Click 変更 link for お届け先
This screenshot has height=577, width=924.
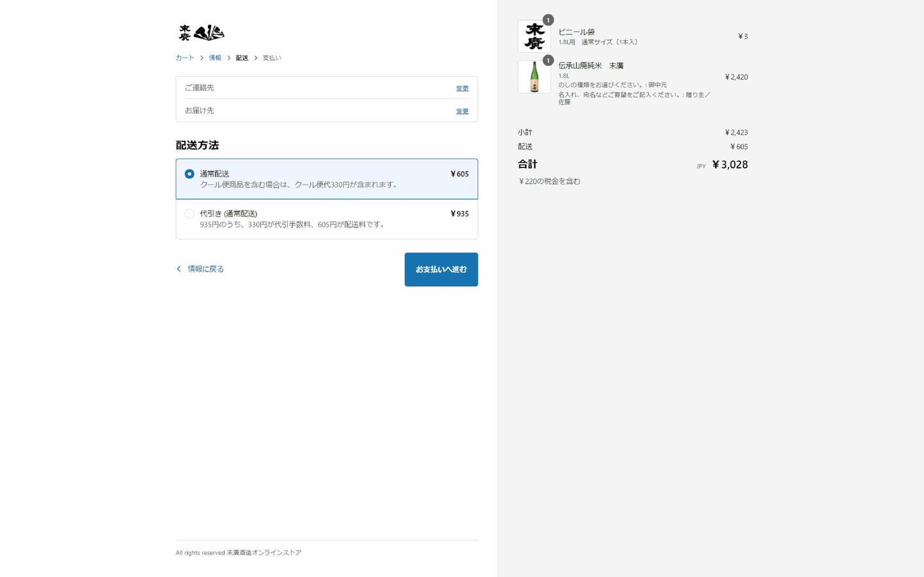point(462,111)
